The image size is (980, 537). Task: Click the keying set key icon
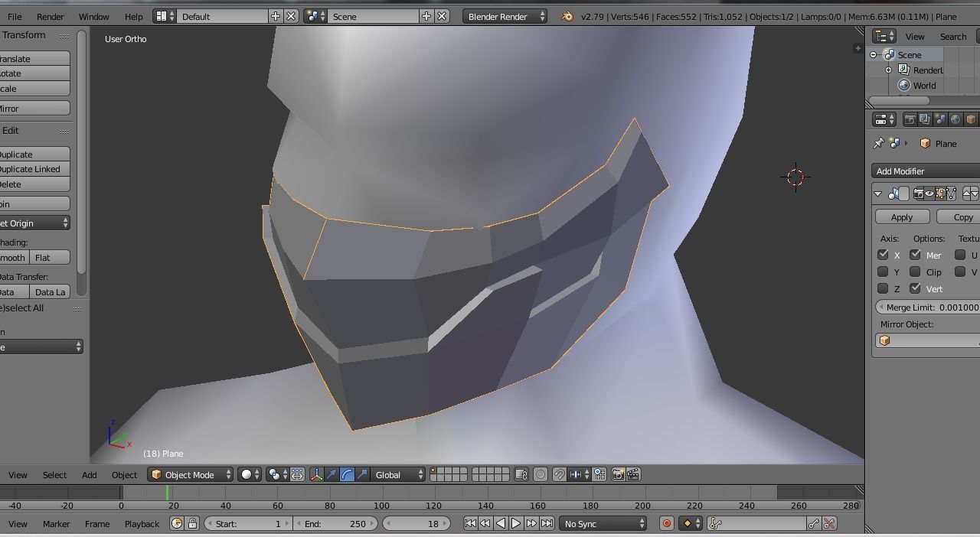click(x=716, y=524)
